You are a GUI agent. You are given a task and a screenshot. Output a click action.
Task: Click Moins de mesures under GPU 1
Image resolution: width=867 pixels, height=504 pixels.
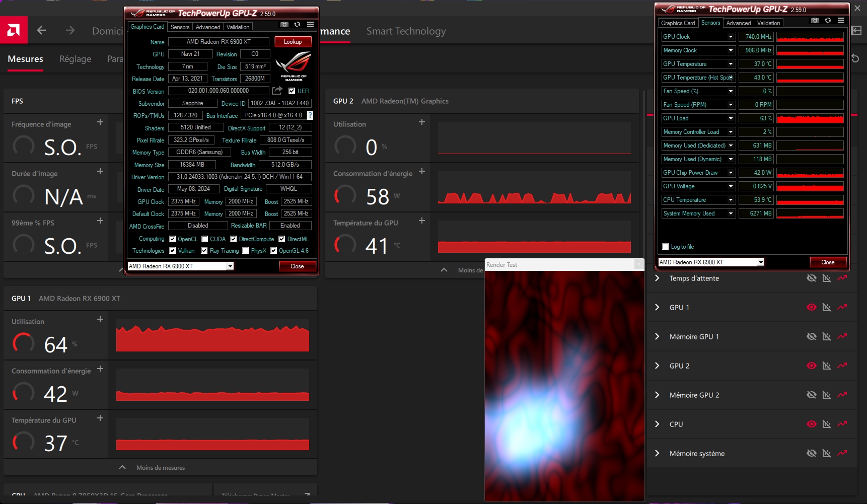[160, 468]
